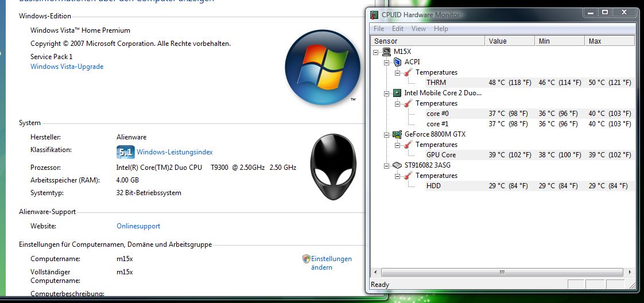Viewport: 644px width, 303px height.
Task: Click the Max column header
Action: point(610,41)
